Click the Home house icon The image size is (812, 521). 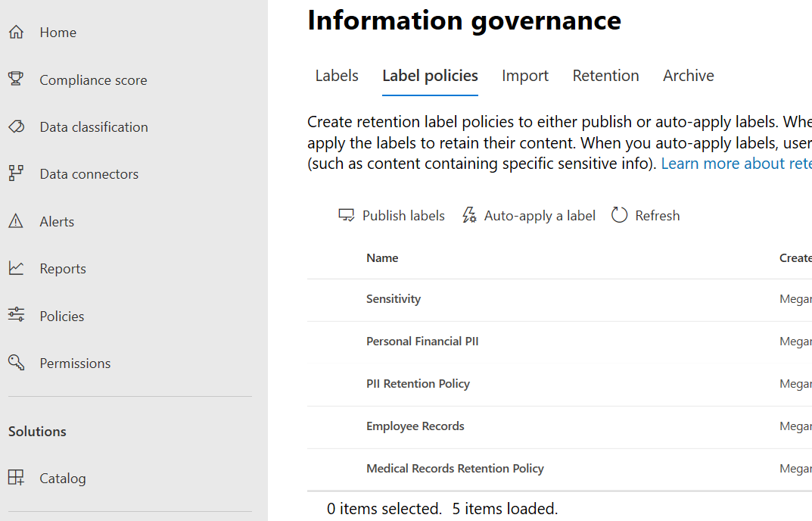tap(16, 32)
